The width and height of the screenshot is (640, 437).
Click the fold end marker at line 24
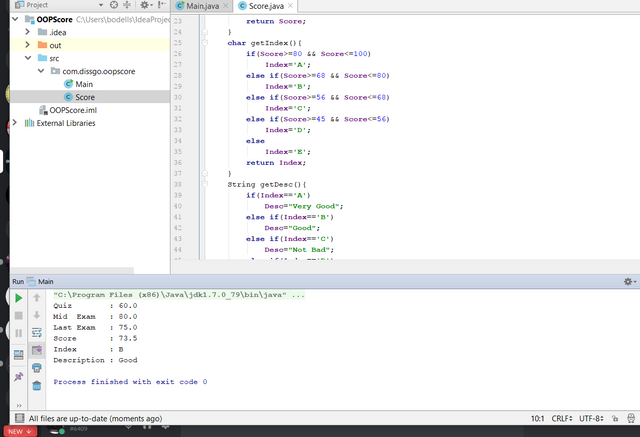tap(205, 32)
